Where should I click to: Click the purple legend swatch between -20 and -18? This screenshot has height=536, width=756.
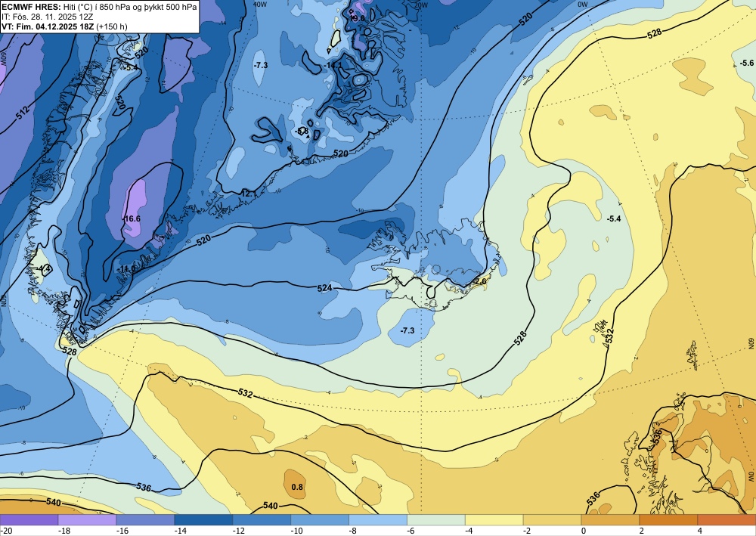29,520
